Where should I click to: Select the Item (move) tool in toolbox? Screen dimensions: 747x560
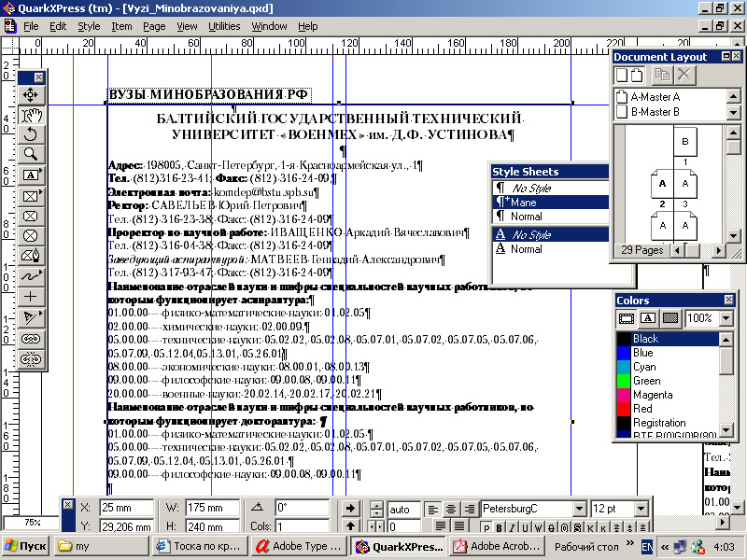31,95
